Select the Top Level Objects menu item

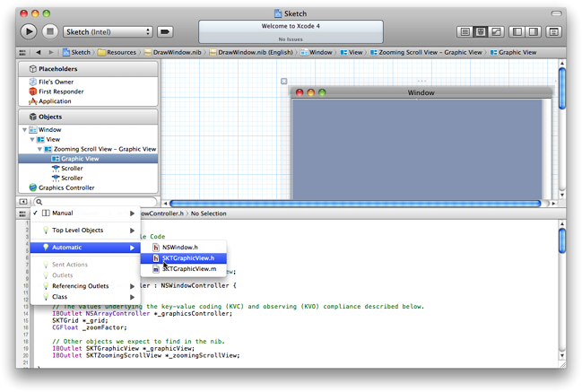(77, 231)
